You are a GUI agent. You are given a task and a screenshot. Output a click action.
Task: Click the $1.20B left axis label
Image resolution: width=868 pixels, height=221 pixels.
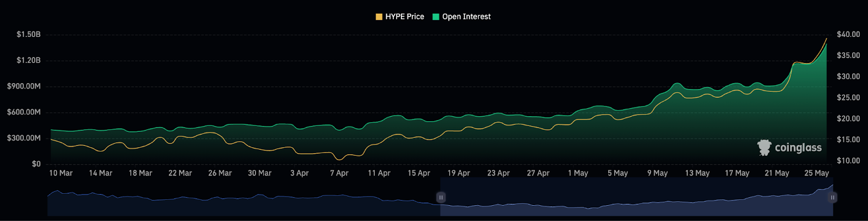click(29, 60)
